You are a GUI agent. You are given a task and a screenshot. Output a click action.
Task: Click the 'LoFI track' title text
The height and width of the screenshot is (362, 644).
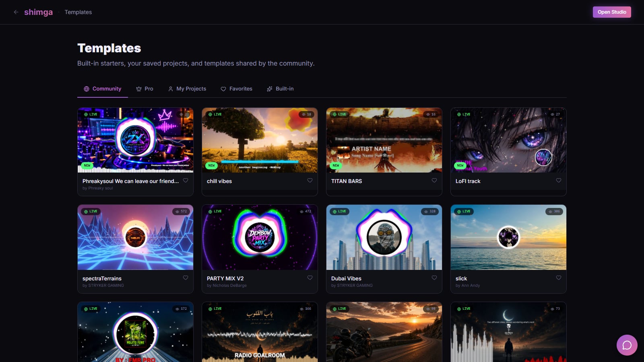[468, 181]
